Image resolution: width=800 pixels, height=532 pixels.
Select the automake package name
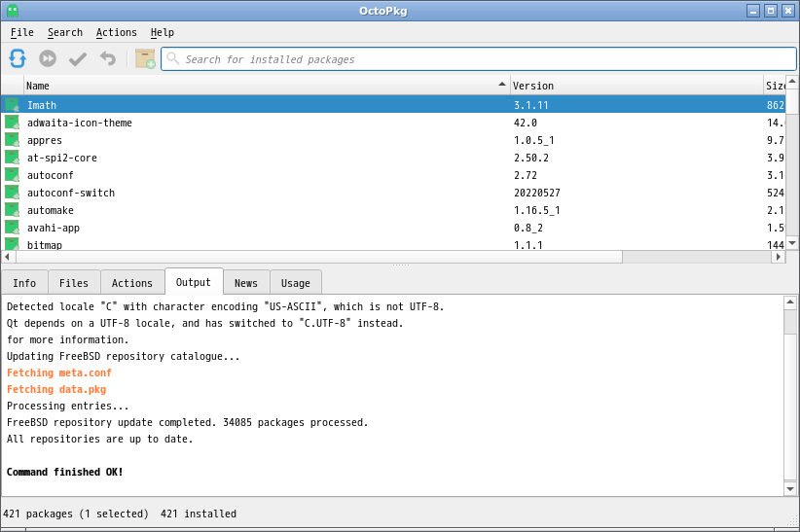click(x=50, y=210)
